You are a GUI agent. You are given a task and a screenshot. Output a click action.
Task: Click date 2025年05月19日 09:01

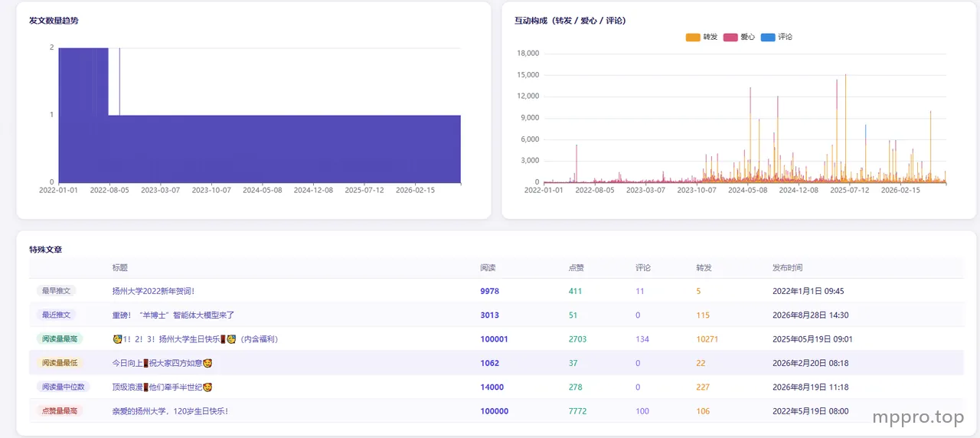pos(812,339)
